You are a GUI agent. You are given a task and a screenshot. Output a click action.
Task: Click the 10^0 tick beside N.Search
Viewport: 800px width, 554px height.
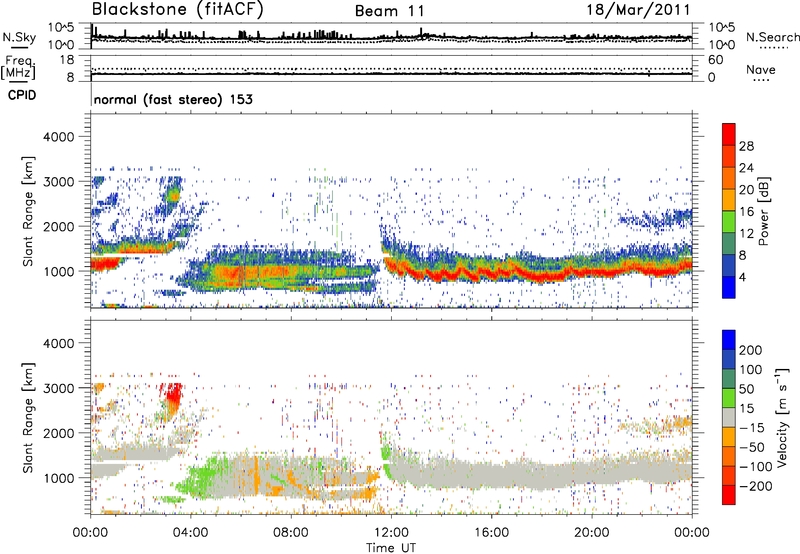[721, 45]
